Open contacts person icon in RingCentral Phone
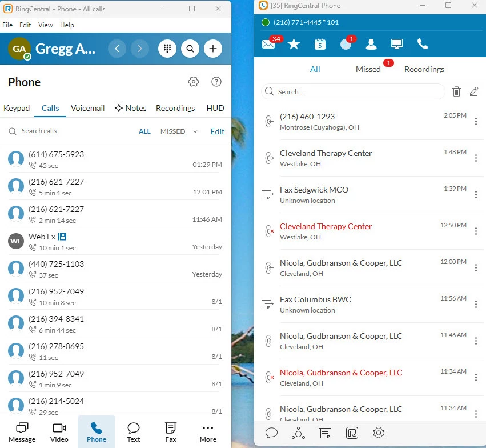486x448 pixels. (371, 44)
